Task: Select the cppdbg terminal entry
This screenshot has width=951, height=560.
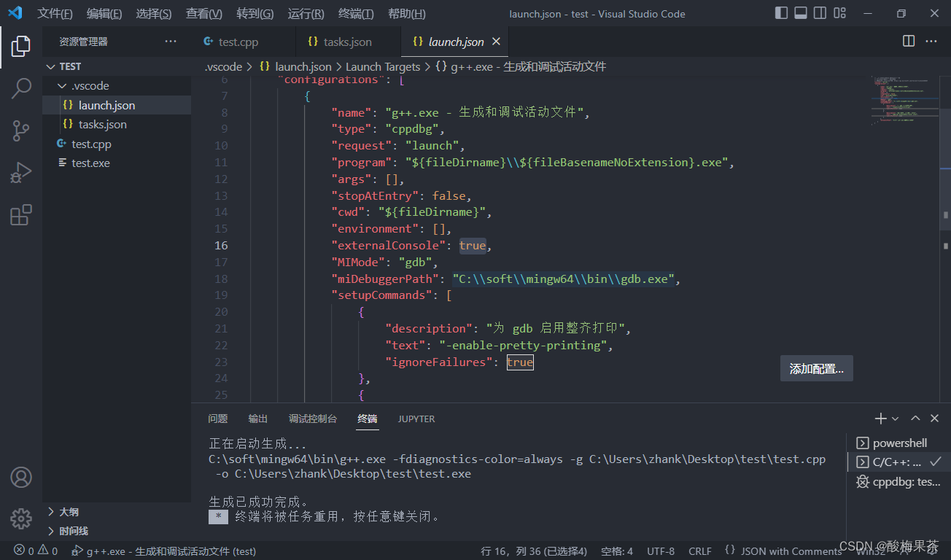Action: point(899,481)
